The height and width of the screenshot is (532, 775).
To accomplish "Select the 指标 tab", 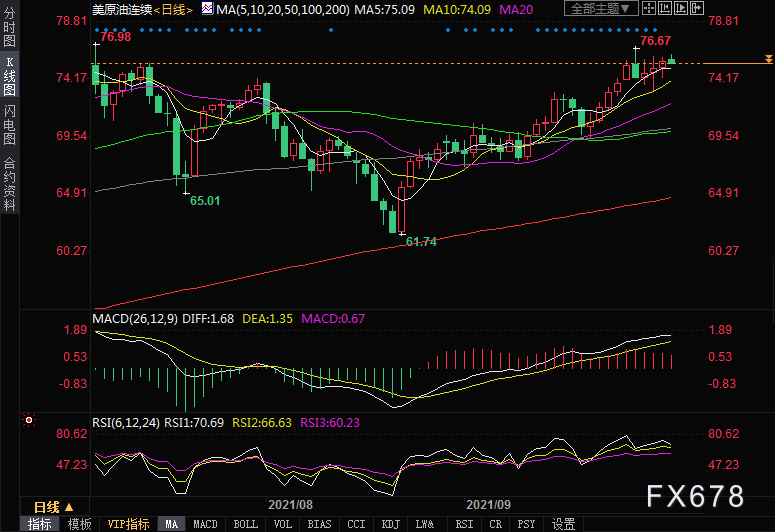I will 40,524.
